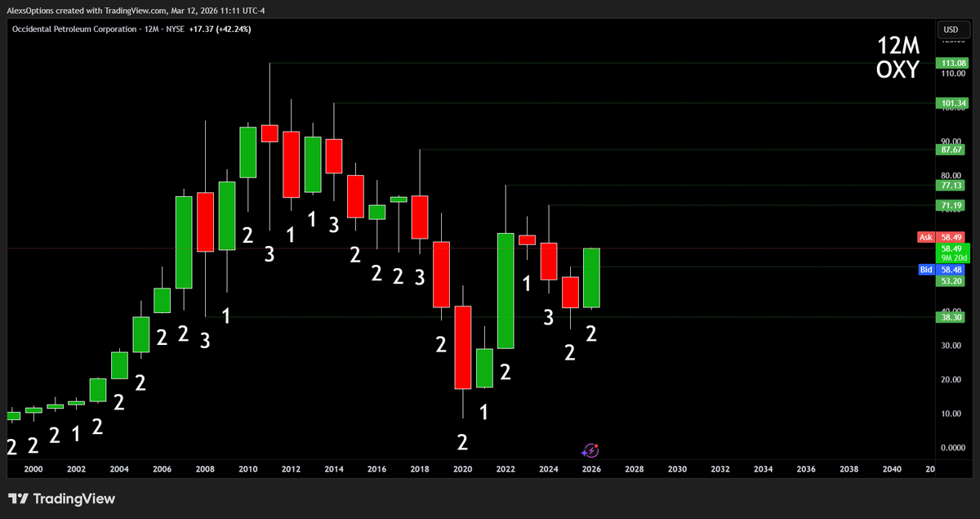
Task: Click the 12M OXY label text
Action: (898, 58)
